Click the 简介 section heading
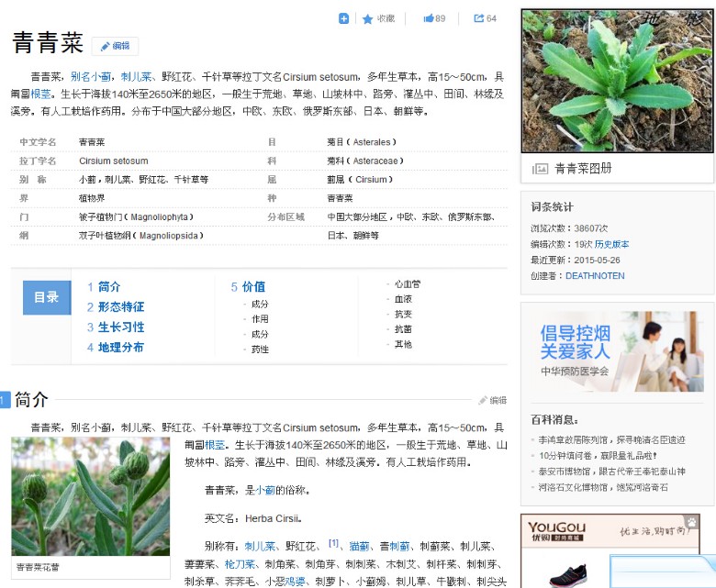The image size is (716, 588). point(31,400)
